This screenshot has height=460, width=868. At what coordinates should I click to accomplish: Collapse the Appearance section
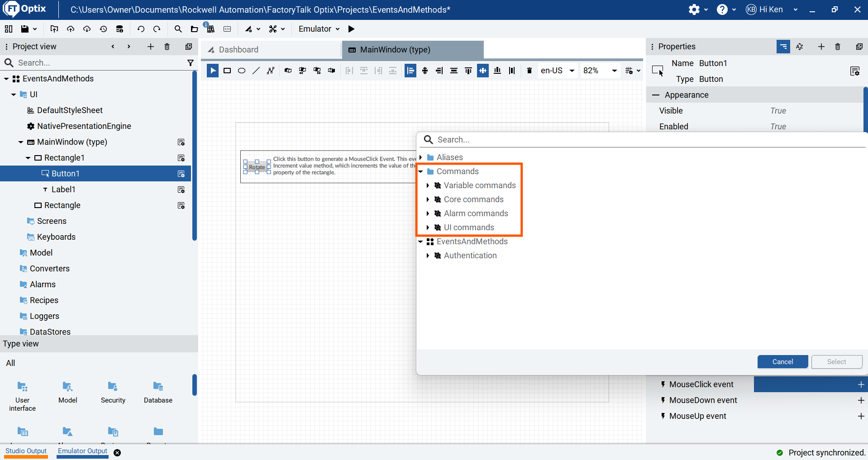click(x=655, y=95)
